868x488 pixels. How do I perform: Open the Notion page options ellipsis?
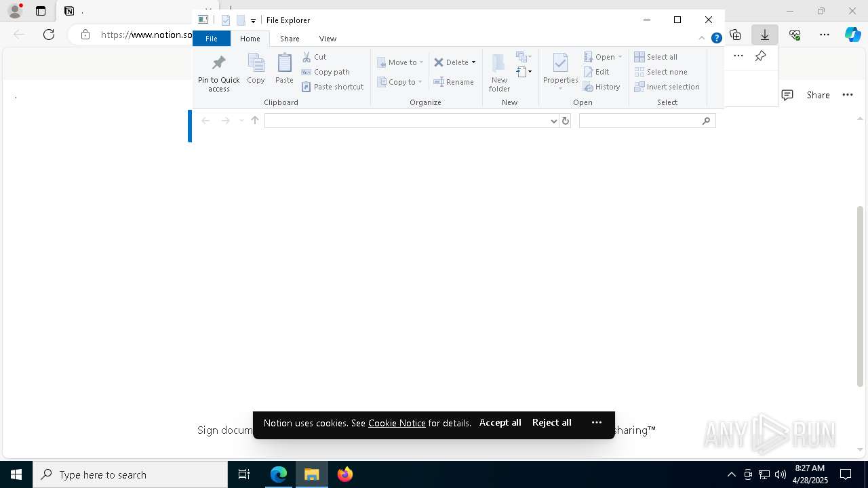pos(848,95)
